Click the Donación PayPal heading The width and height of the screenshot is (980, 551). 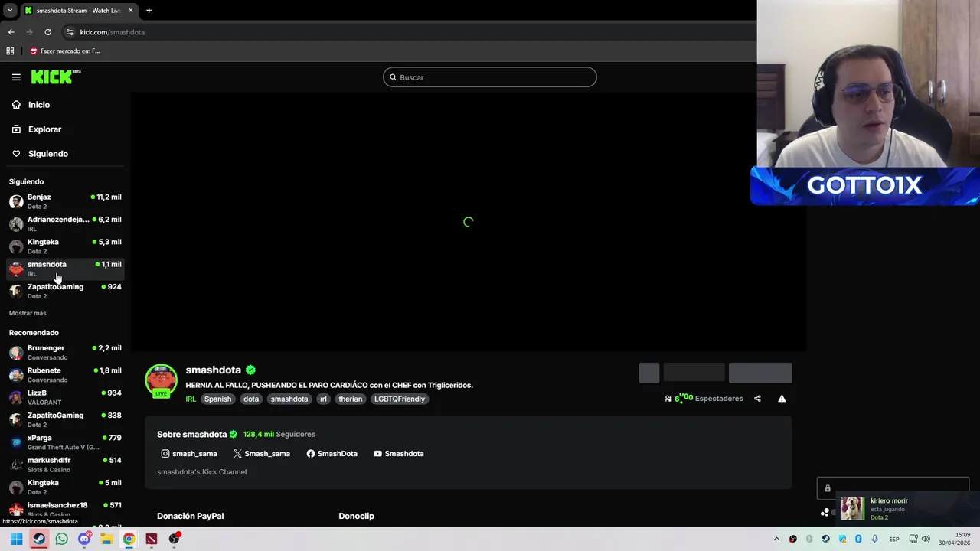[x=191, y=517]
